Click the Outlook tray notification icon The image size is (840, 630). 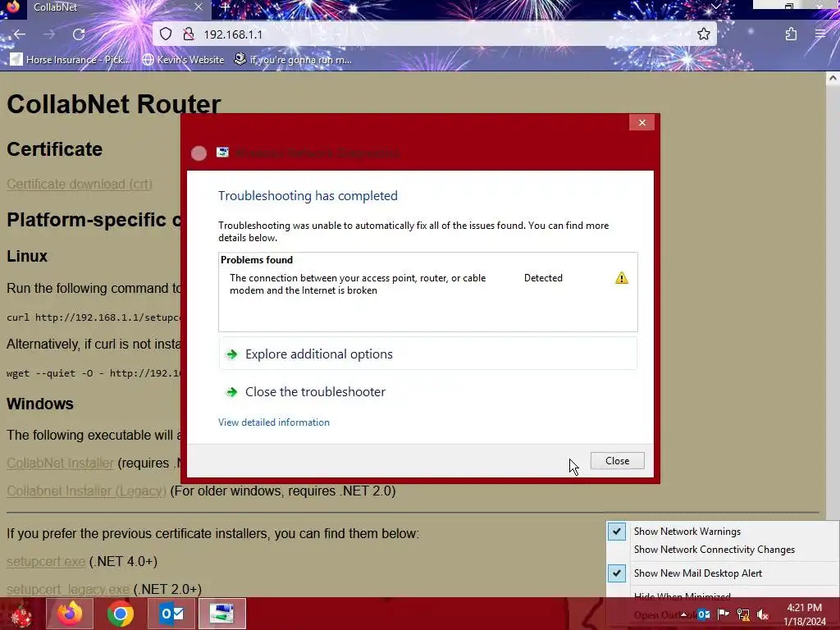pyautogui.click(x=704, y=614)
